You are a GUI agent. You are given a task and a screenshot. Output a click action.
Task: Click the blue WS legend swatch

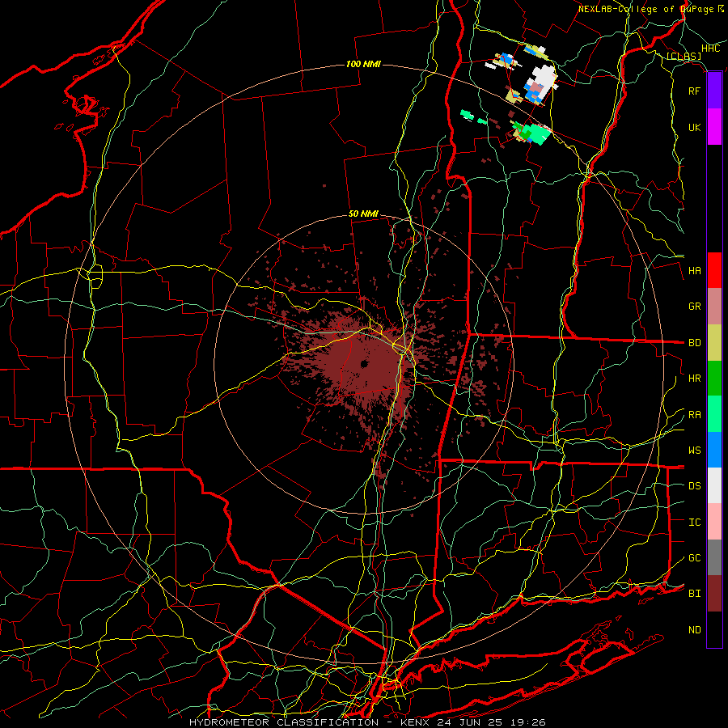point(714,450)
